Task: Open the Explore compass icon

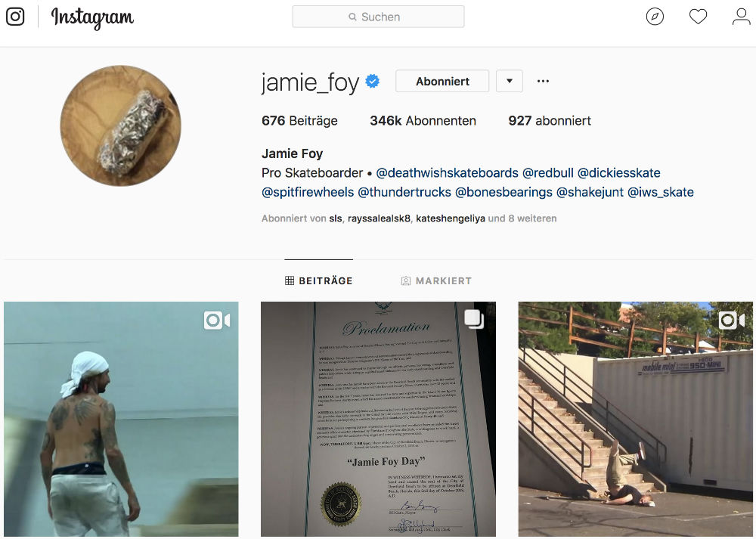Action: (x=655, y=17)
